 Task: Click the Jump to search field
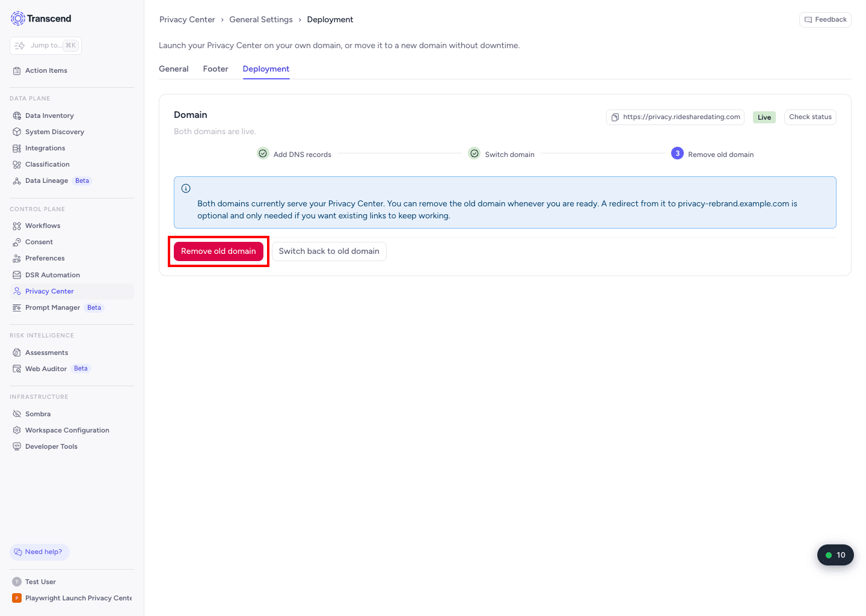tap(46, 46)
